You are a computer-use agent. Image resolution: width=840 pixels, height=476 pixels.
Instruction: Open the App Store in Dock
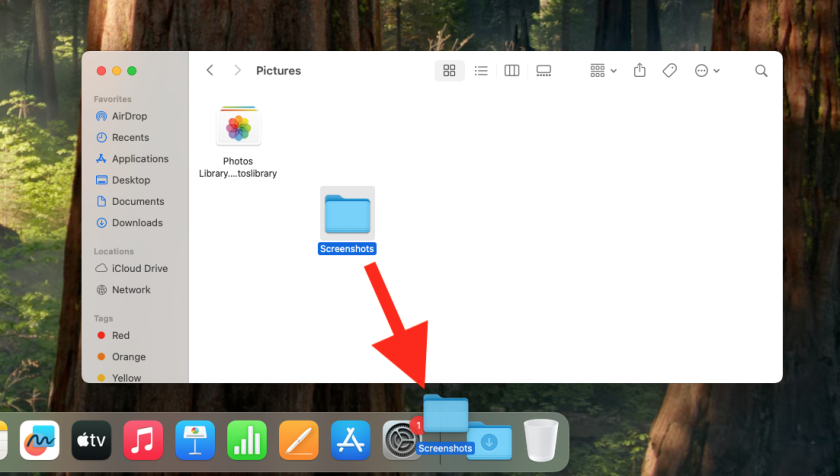[351, 439]
